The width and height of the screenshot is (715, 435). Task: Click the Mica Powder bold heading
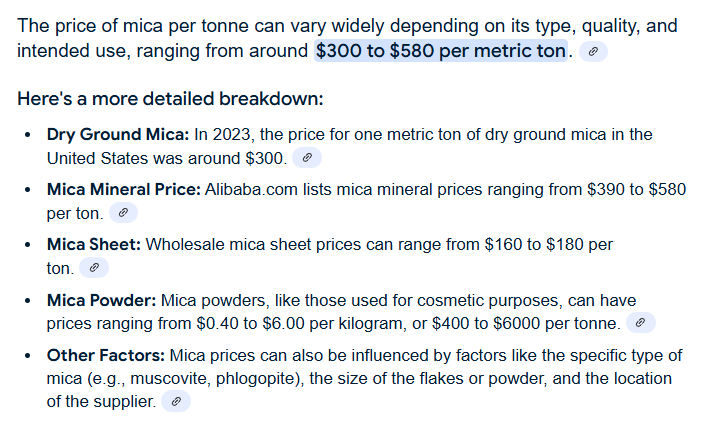tap(101, 300)
